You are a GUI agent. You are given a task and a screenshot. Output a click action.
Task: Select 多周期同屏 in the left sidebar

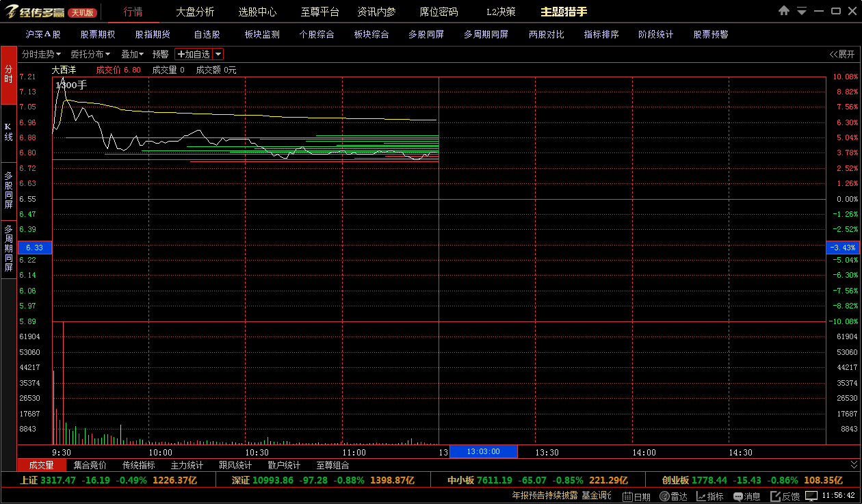pos(8,248)
